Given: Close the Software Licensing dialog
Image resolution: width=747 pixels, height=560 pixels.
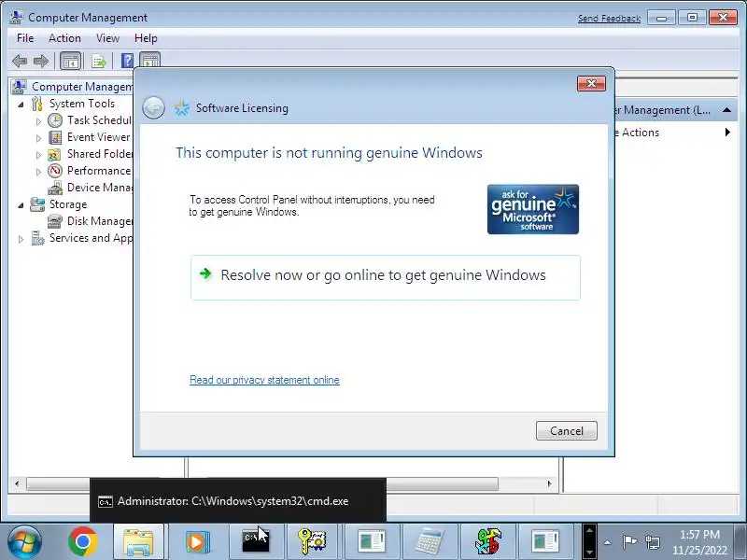Looking at the screenshot, I should (x=591, y=83).
